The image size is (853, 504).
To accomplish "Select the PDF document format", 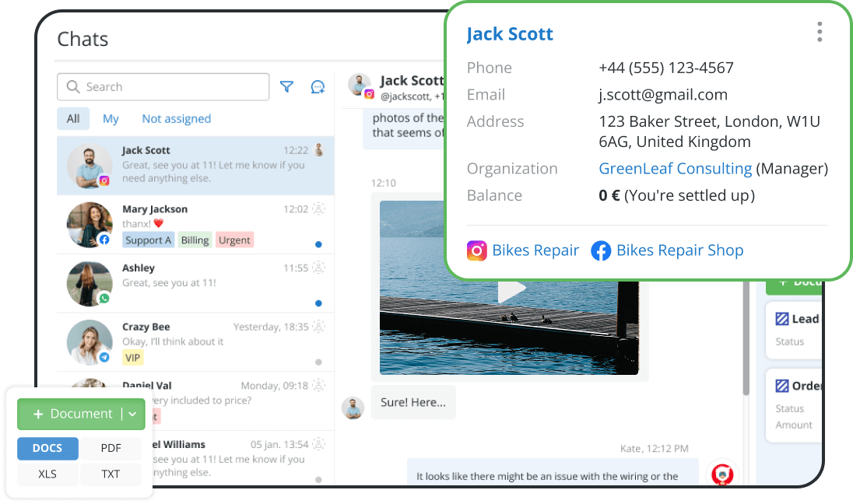I will click(x=111, y=449).
